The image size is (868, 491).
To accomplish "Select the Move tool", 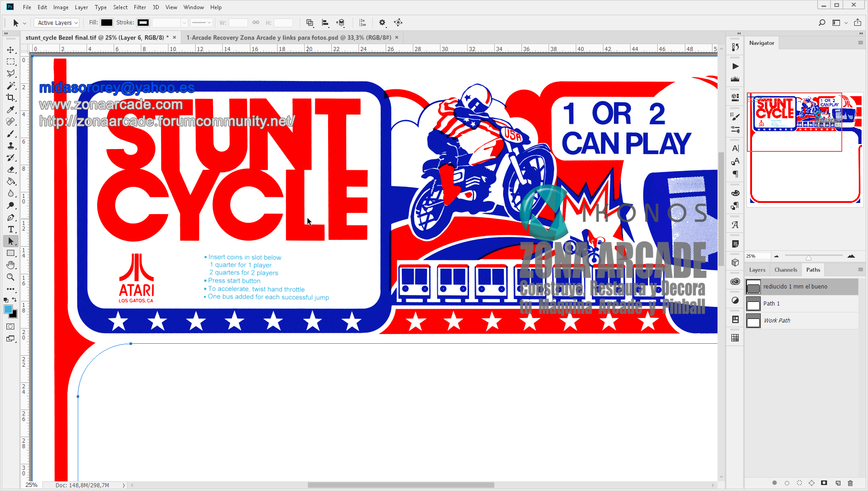I will tap(11, 50).
